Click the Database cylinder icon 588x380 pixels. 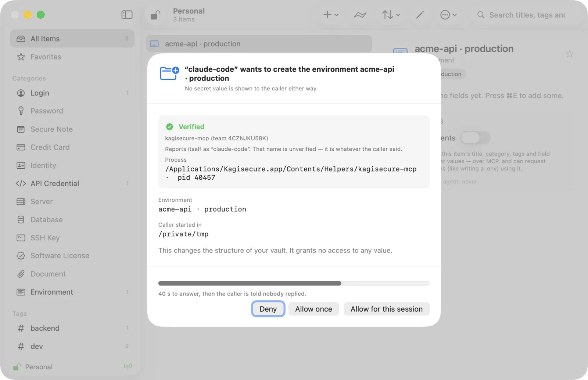[x=21, y=220]
